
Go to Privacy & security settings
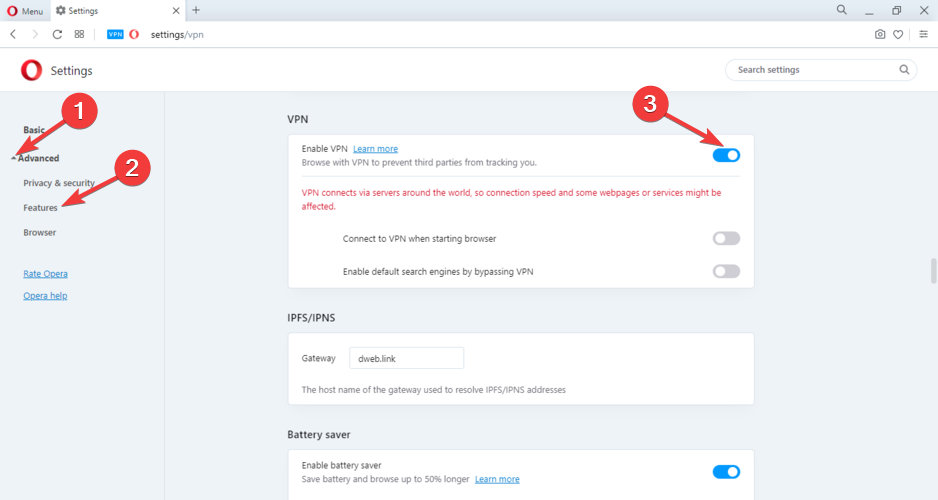(x=59, y=183)
